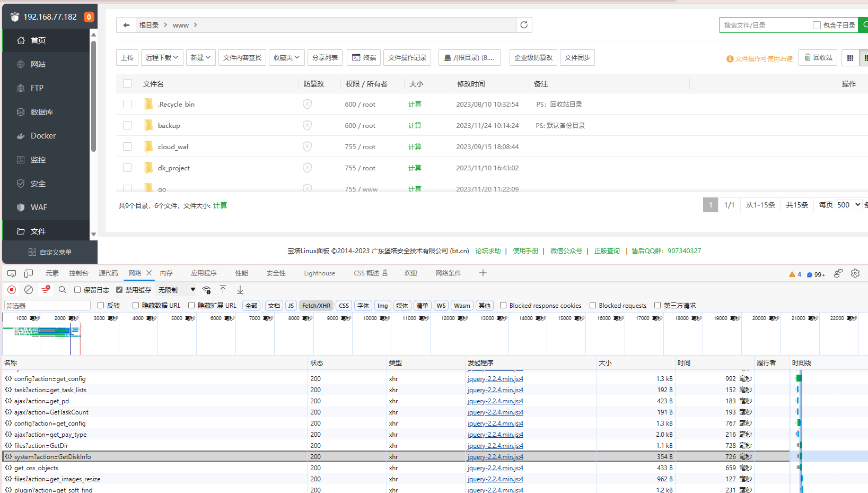Image resolution: width=868 pixels, height=493 pixels.
Task: Enable Blocked response cookies checkbox
Action: pyautogui.click(x=503, y=305)
